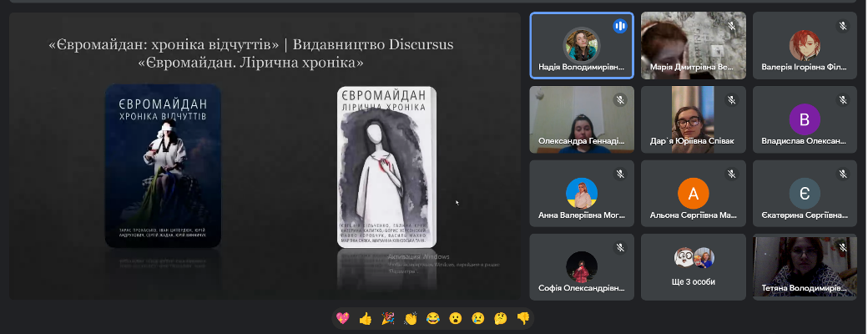Send the party popper reaction
The height and width of the screenshot is (334, 868).
click(387, 318)
